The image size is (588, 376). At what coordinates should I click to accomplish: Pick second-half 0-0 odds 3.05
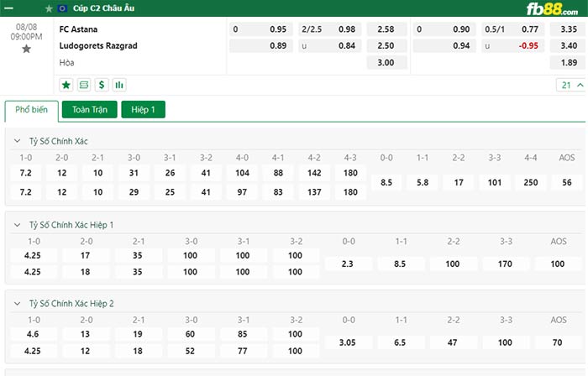[348, 342]
